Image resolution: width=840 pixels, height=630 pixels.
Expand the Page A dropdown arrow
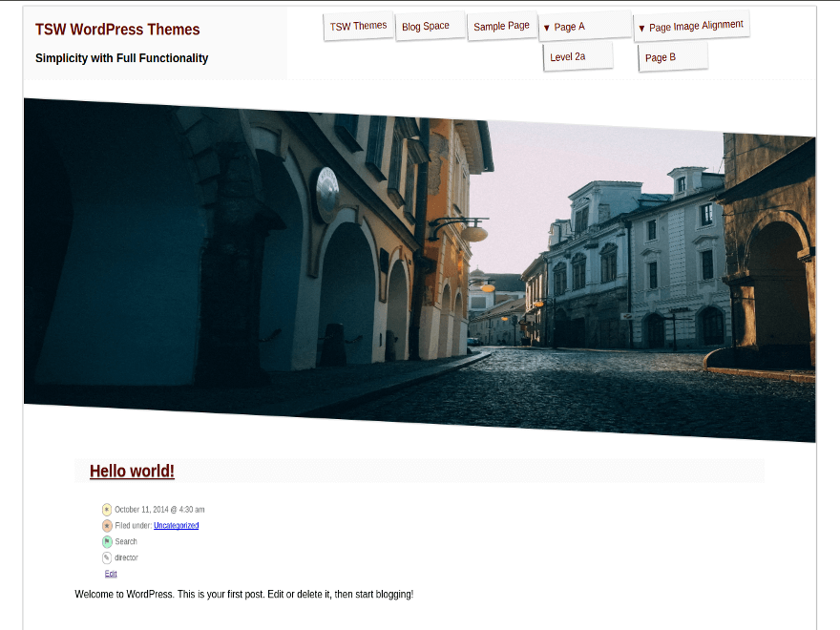[546, 28]
